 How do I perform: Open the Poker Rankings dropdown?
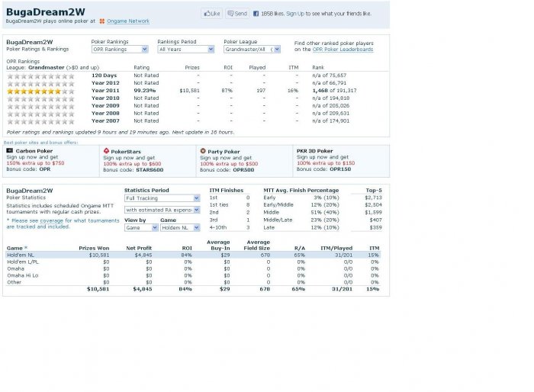(120, 50)
